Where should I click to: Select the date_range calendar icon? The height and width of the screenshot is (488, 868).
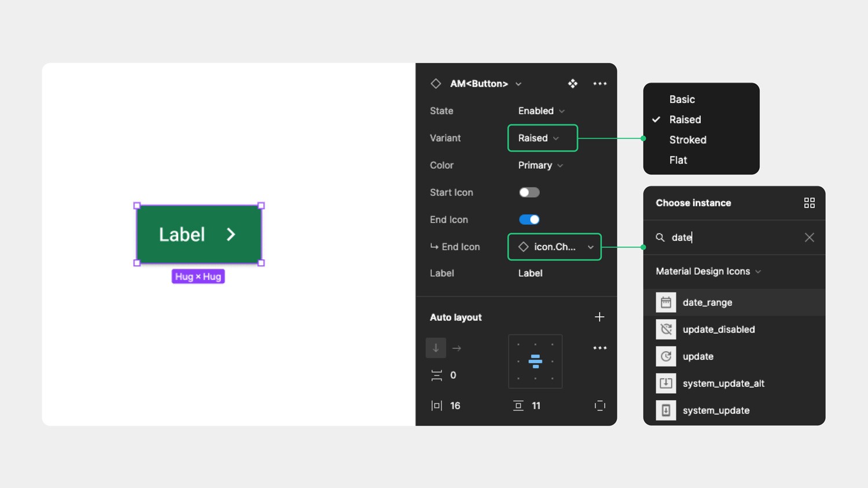(x=707, y=302)
